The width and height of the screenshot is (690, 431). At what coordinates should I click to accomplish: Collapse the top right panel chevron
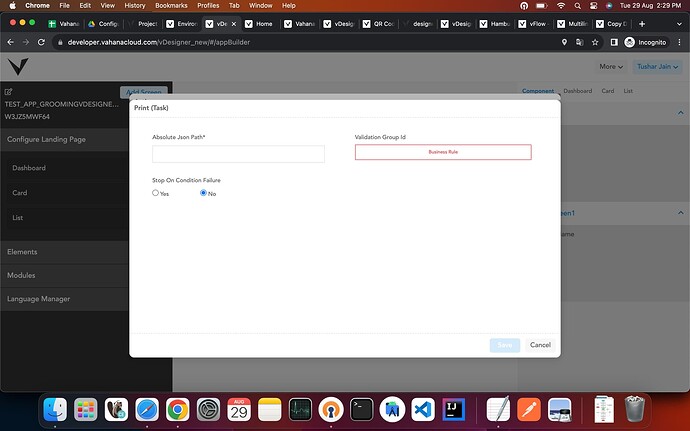(680, 113)
